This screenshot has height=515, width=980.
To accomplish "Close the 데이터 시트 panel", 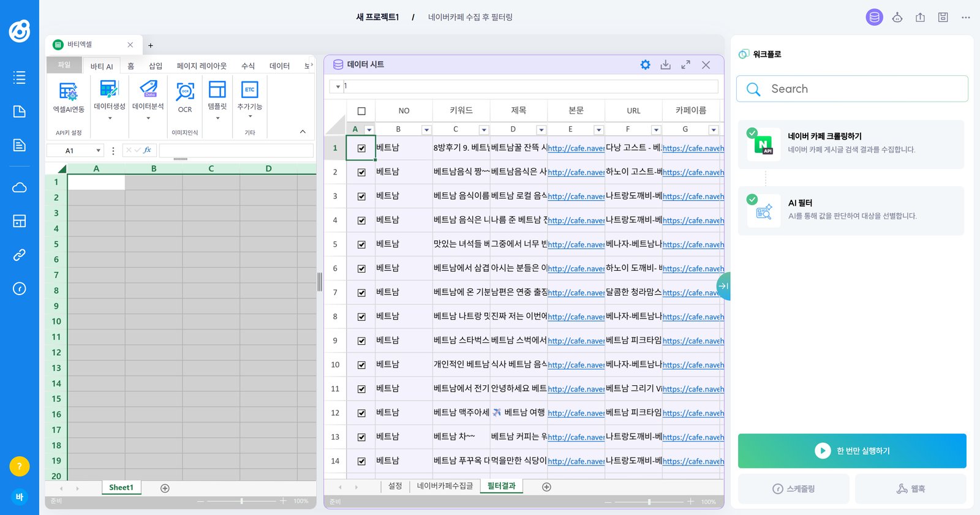I will pyautogui.click(x=706, y=64).
